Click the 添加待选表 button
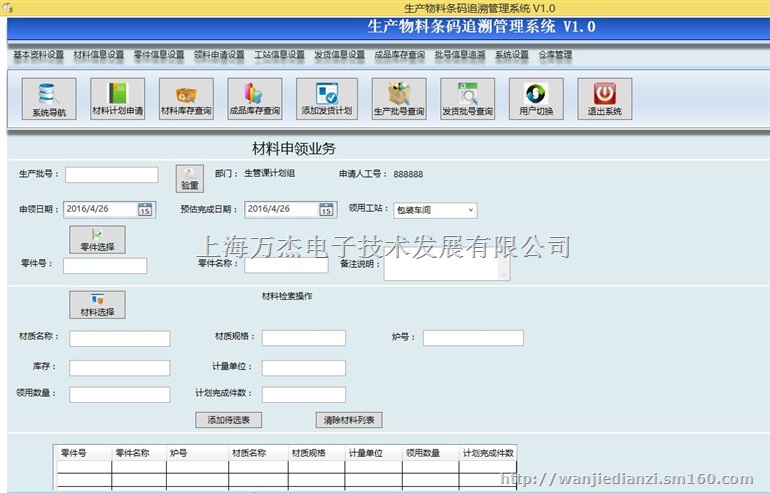This screenshot has height=493, width=770. coord(228,420)
